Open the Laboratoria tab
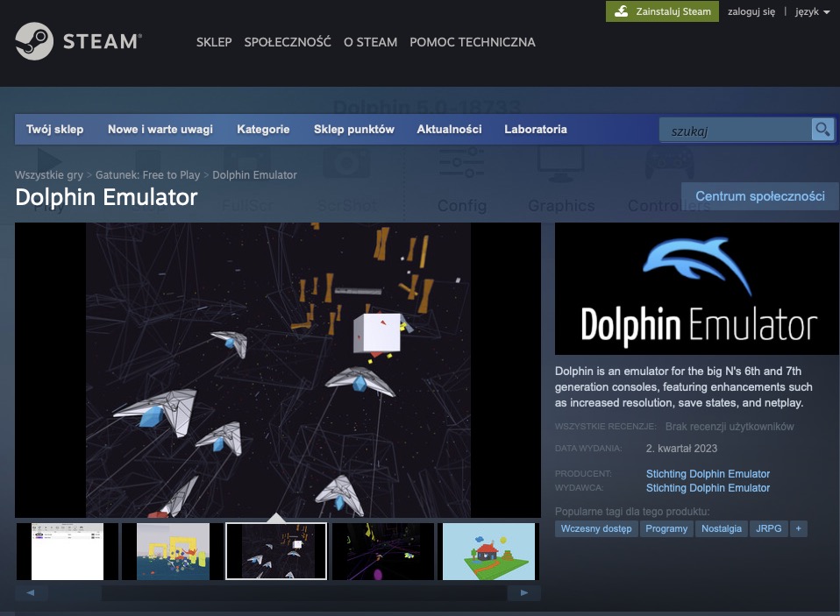The image size is (840, 616). coord(535,129)
